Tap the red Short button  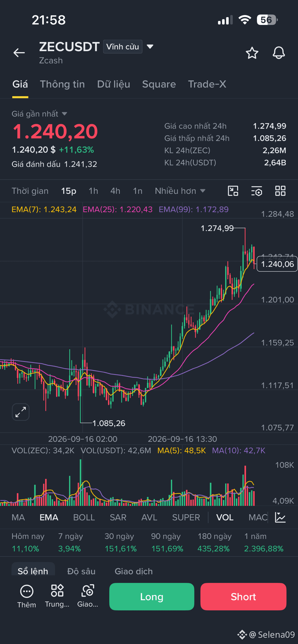243,597
